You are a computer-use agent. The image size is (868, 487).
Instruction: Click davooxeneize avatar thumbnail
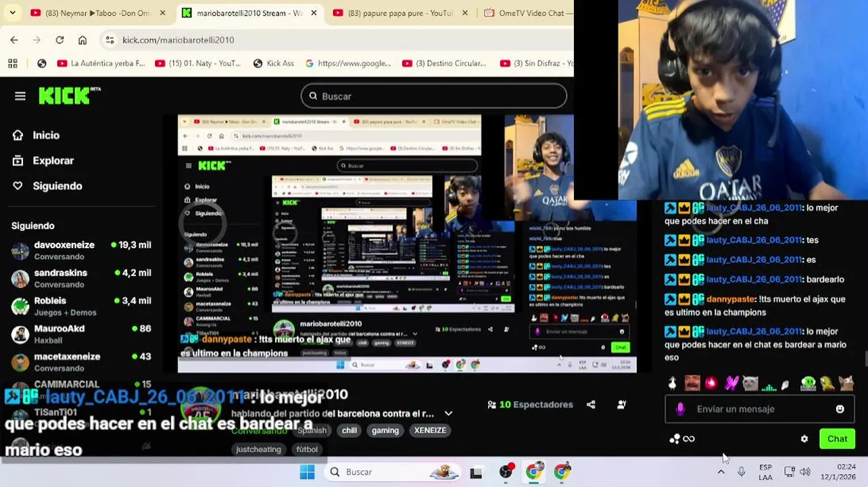tap(20, 251)
